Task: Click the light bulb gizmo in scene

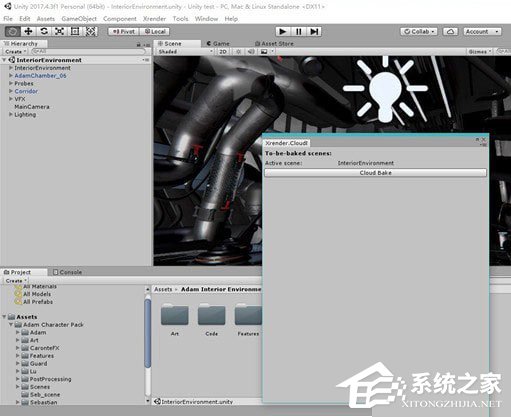Action: 385,89
